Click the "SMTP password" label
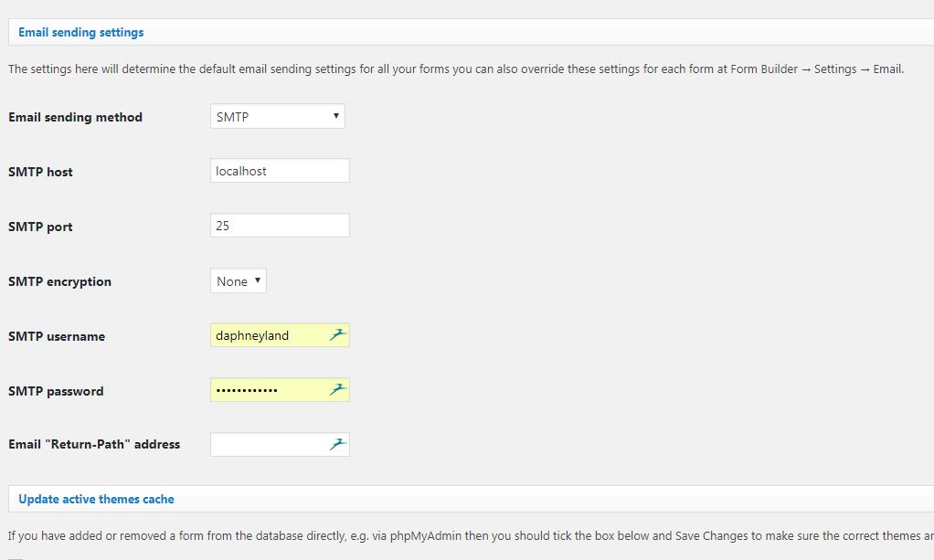 56,391
